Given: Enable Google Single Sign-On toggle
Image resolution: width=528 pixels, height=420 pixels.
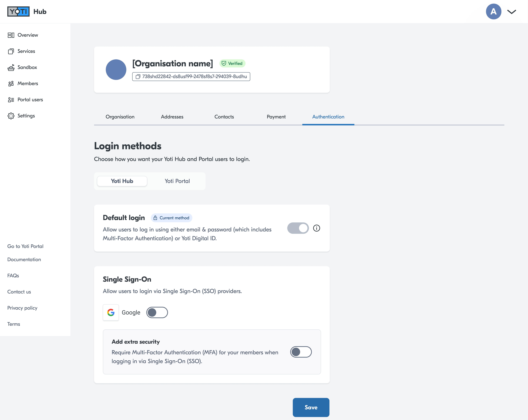Looking at the screenshot, I should click(x=157, y=312).
